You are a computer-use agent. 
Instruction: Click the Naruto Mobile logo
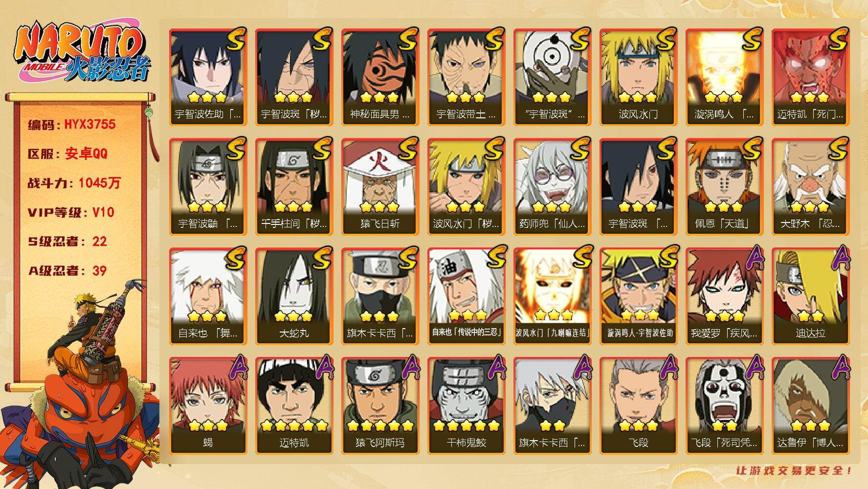click(81, 53)
